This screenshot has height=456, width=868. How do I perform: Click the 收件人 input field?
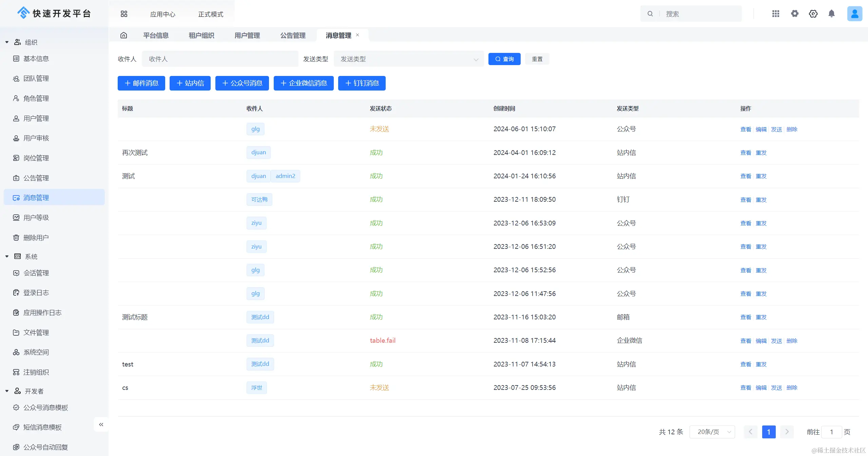tap(220, 59)
